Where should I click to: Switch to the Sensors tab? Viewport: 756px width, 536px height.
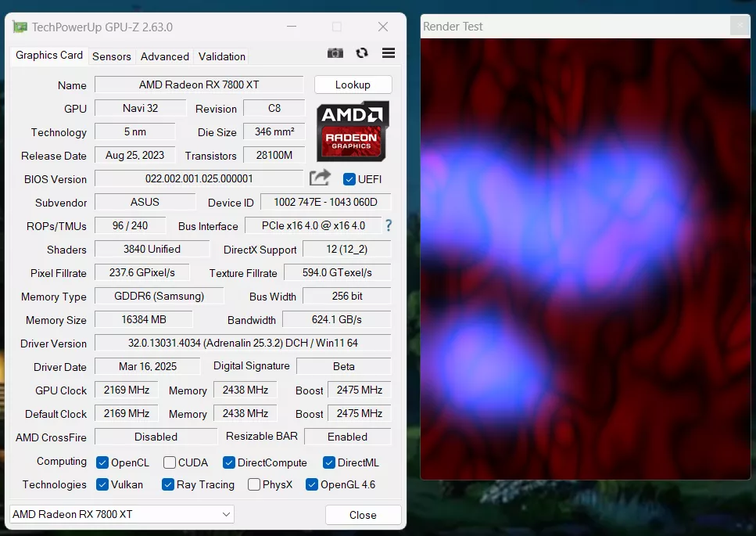point(111,56)
